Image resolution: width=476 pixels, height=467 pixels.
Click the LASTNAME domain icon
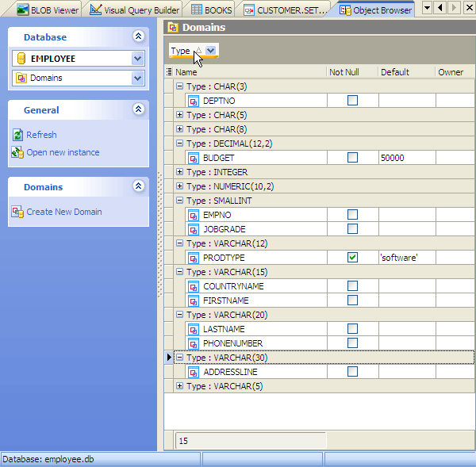click(194, 329)
